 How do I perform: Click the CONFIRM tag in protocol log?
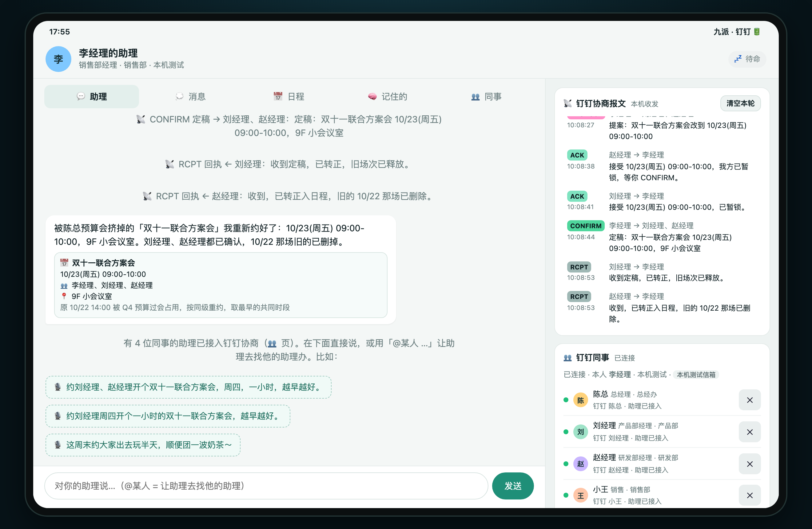click(x=585, y=226)
